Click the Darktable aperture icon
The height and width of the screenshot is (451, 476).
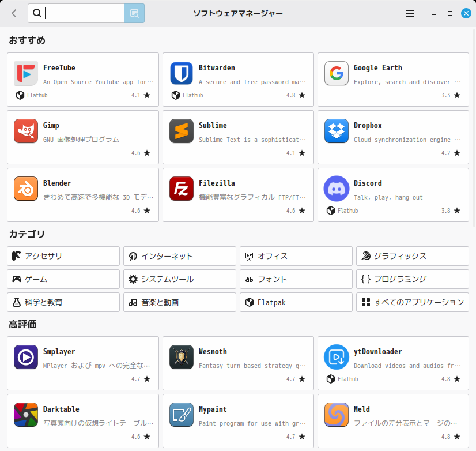click(x=26, y=415)
